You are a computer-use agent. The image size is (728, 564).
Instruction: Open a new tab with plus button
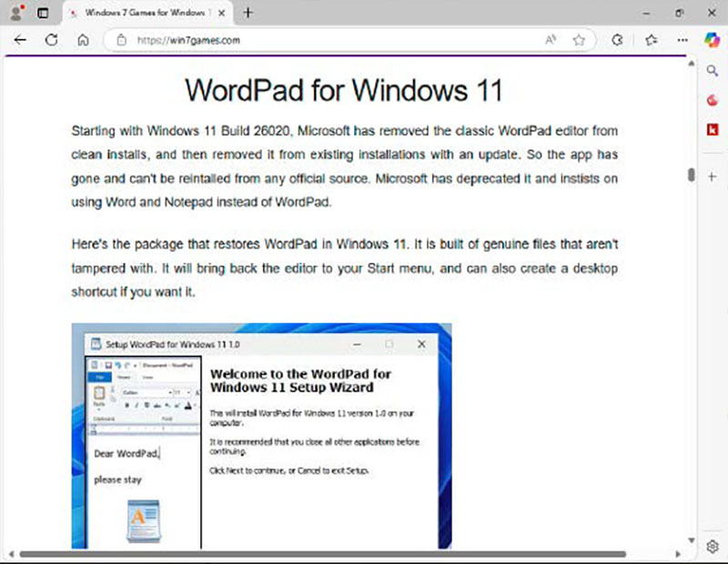248,13
